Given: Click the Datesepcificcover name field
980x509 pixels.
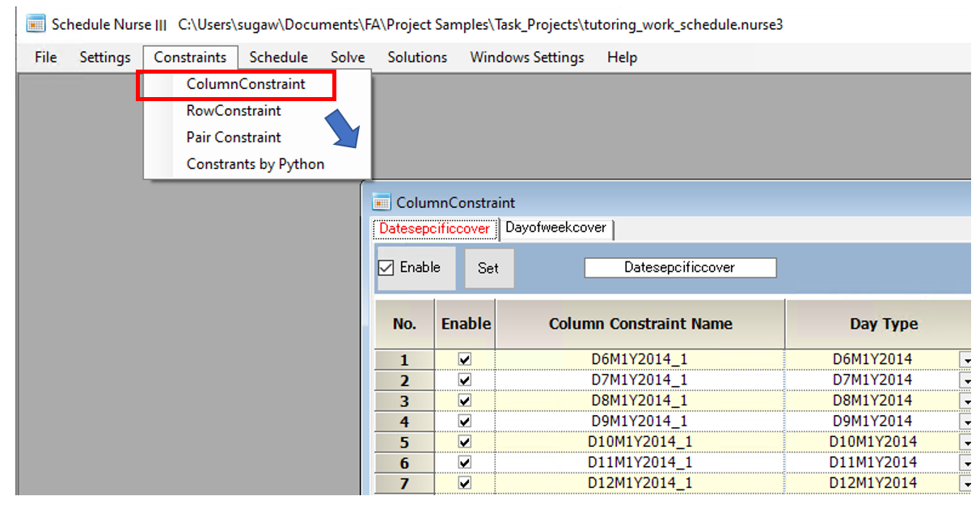Looking at the screenshot, I should (679, 267).
